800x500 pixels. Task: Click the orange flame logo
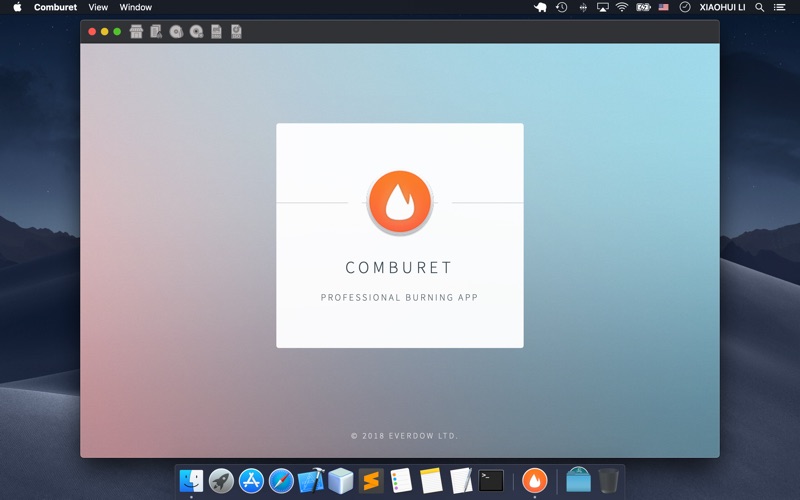400,202
